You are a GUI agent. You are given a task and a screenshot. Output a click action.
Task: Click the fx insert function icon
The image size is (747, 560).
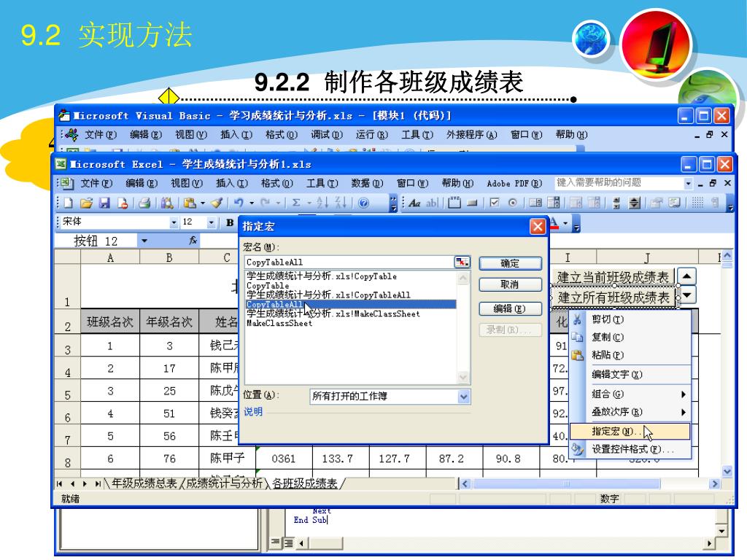click(193, 241)
